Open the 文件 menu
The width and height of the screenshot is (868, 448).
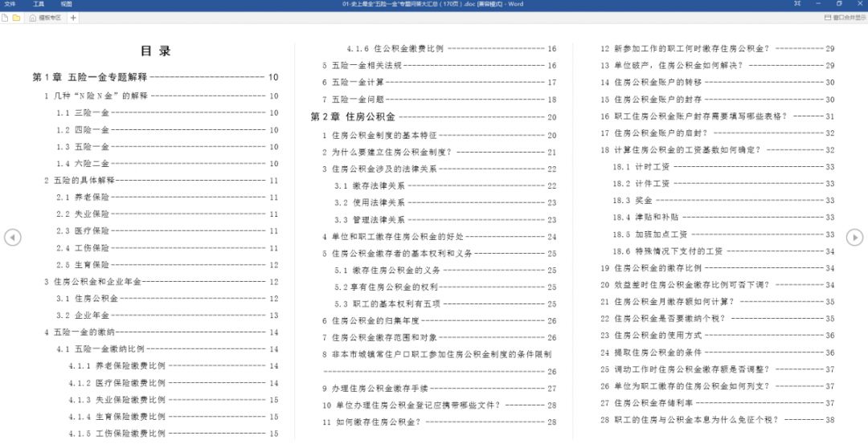[10, 4]
